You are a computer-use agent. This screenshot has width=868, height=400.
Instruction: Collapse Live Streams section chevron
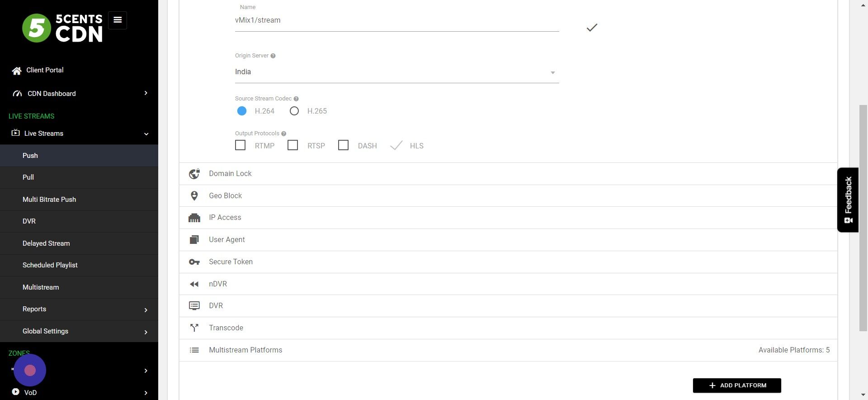(x=146, y=134)
